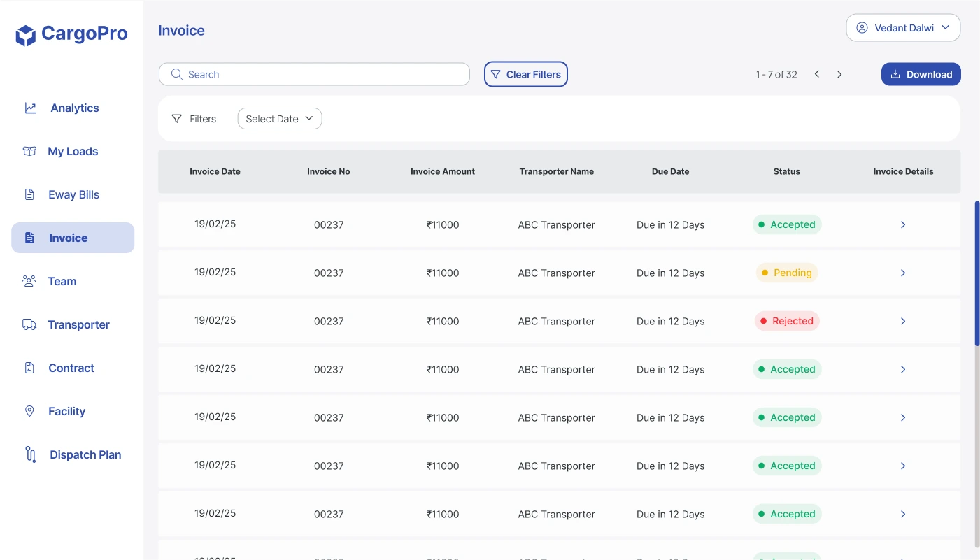Open details of first Accepted invoice row

(x=903, y=224)
